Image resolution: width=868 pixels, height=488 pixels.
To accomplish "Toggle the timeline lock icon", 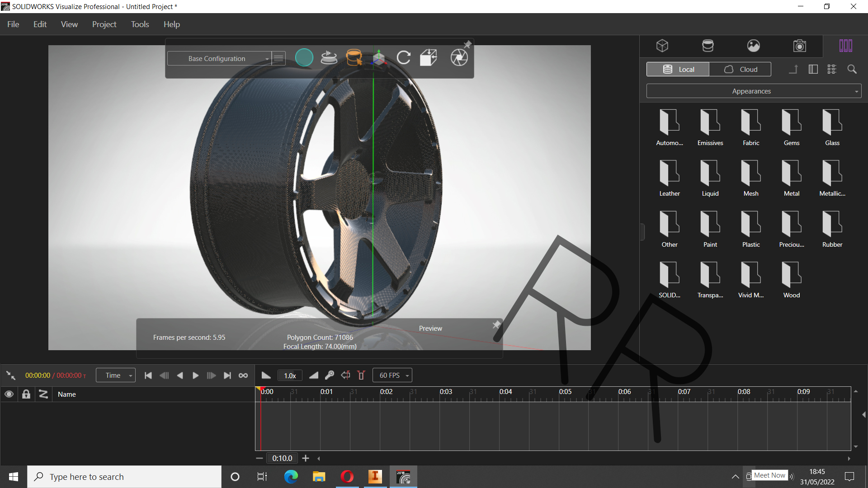I will coord(26,394).
